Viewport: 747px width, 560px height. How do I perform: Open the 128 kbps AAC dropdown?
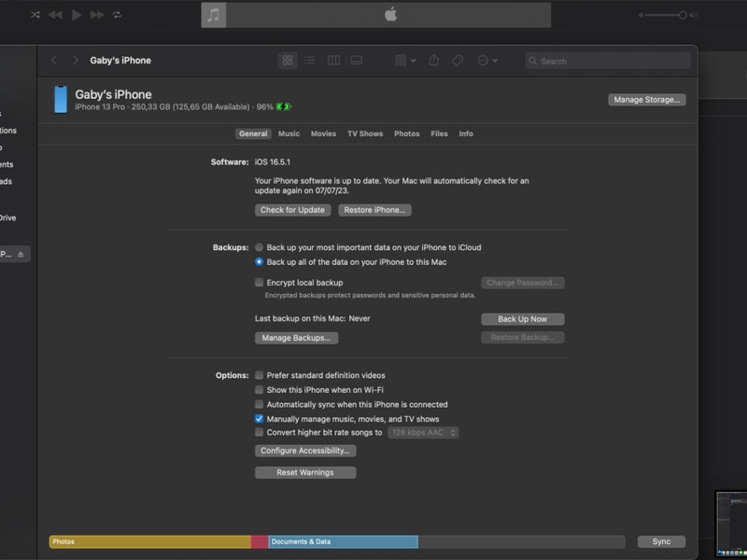tap(423, 432)
